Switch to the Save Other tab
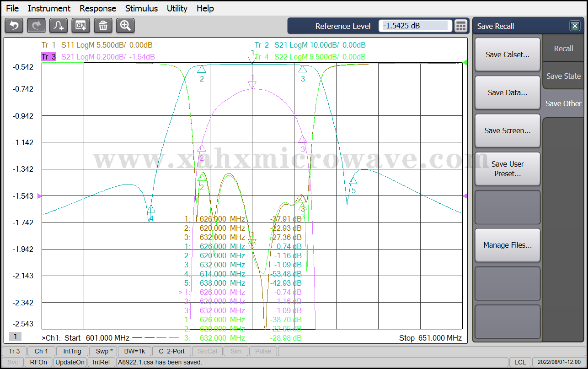This screenshot has height=369, width=588. coord(563,103)
